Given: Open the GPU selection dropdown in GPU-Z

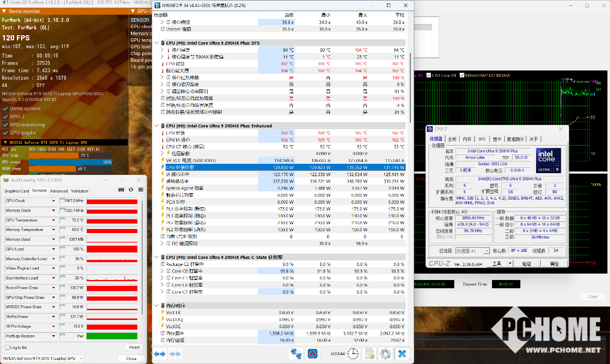Looking at the screenshot, I should [x=80, y=358].
